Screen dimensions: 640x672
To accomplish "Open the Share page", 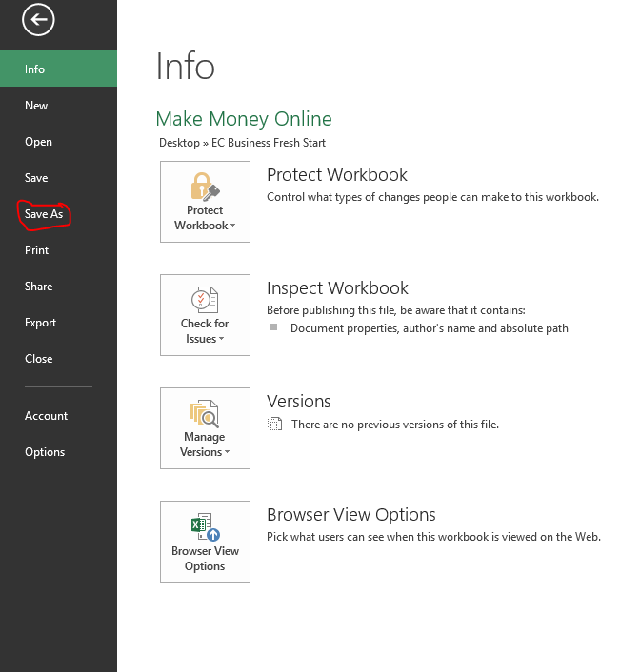I will [38, 287].
